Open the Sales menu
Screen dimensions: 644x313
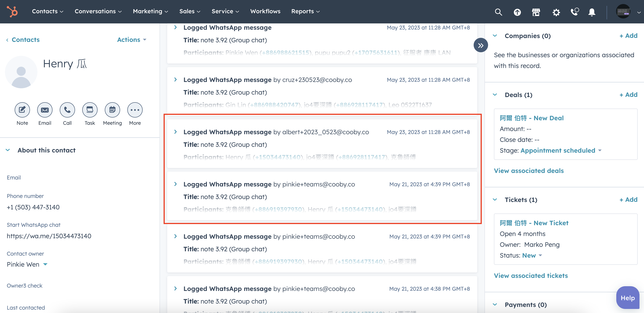click(190, 11)
